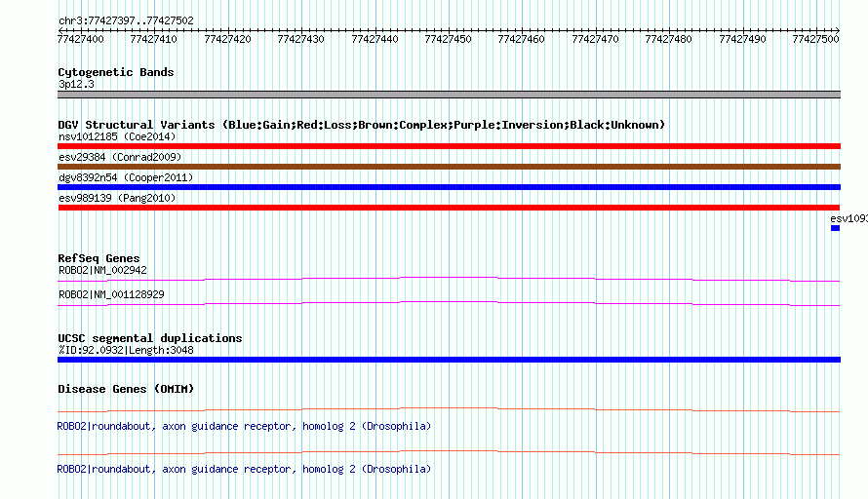Click the UCSC segmental duplications track title

[x=150, y=338]
